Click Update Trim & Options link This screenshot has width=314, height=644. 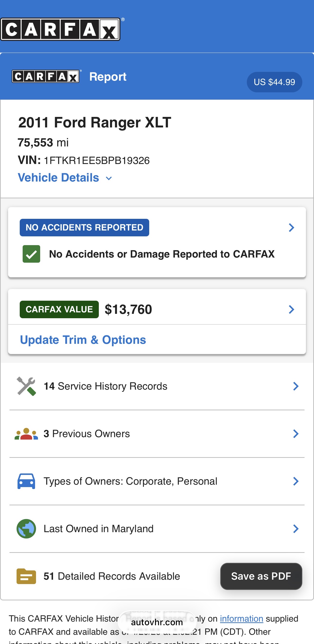click(83, 340)
